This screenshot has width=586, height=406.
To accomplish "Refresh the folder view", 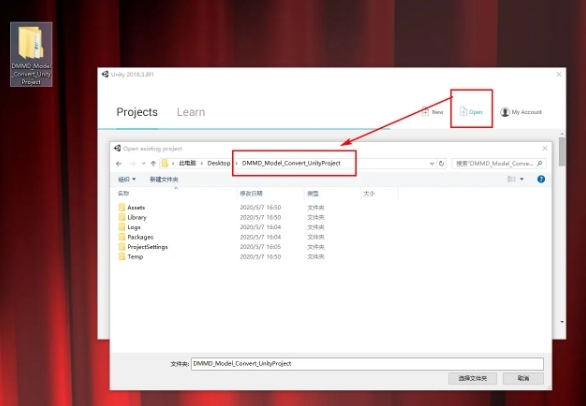I will click(x=441, y=163).
